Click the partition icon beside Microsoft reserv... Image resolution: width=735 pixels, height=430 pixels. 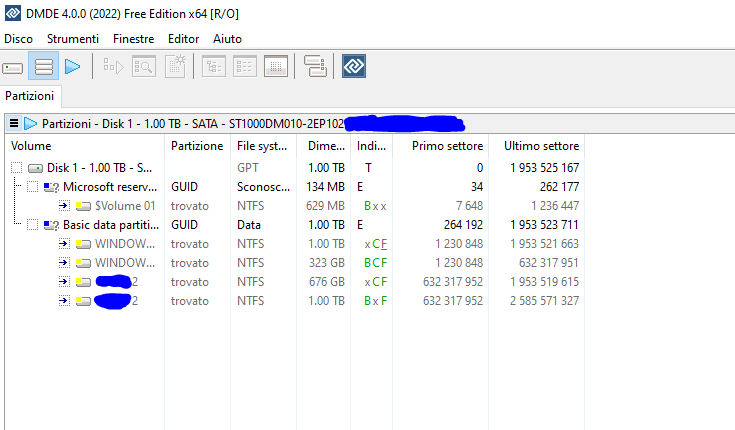tap(51, 187)
